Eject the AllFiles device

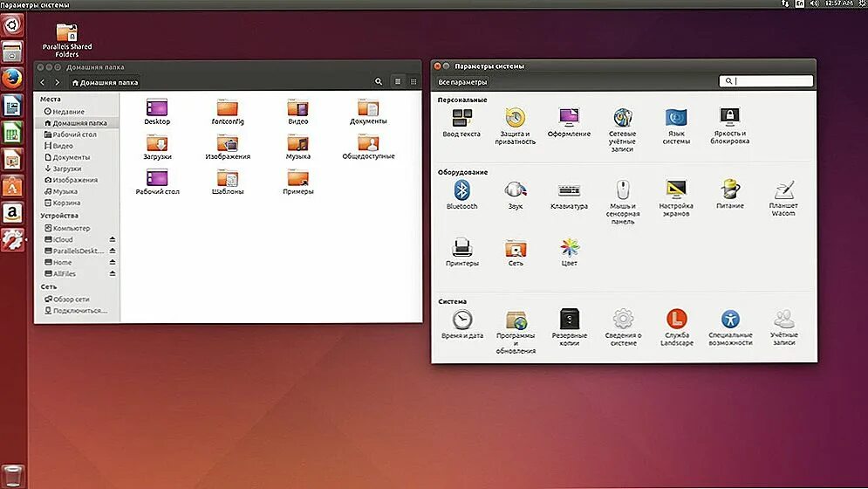tap(113, 274)
